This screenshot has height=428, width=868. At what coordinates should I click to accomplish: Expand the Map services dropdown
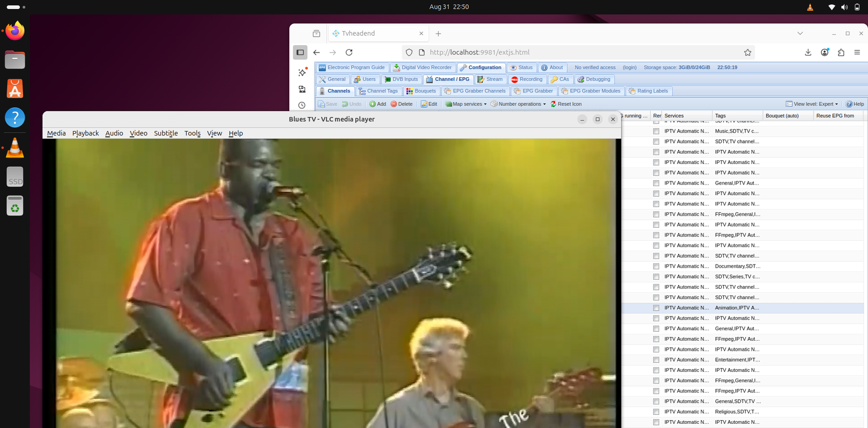tap(466, 104)
